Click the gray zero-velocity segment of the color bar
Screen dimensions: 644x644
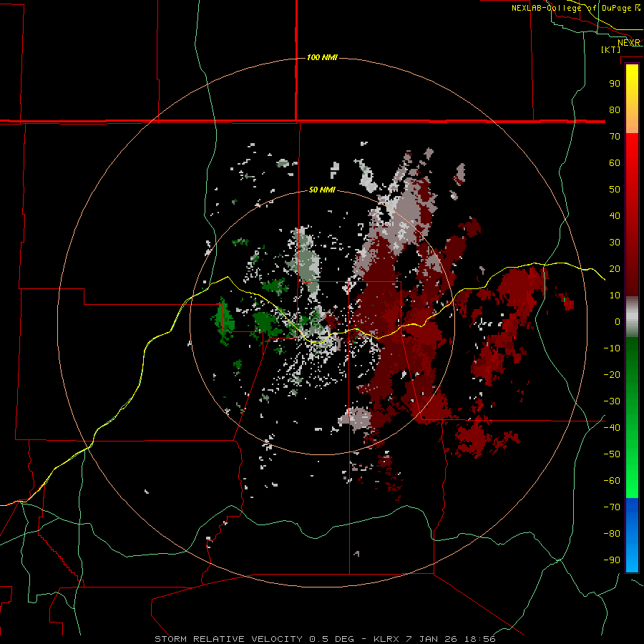click(x=632, y=317)
